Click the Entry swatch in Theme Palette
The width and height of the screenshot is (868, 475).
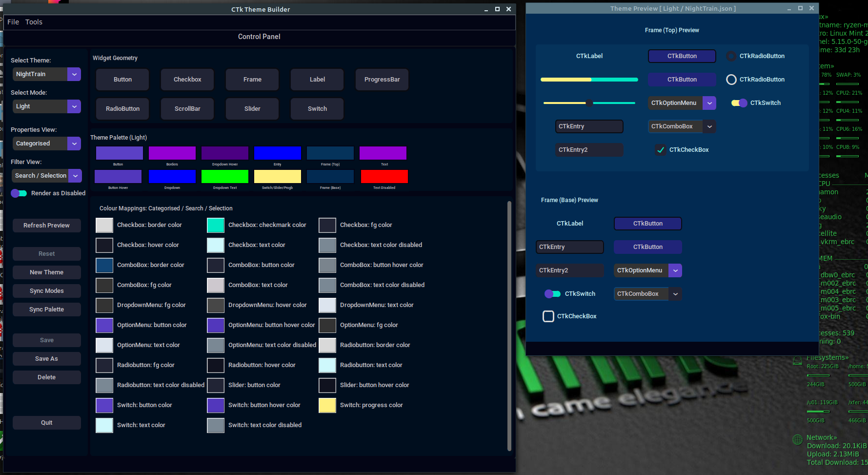point(277,153)
